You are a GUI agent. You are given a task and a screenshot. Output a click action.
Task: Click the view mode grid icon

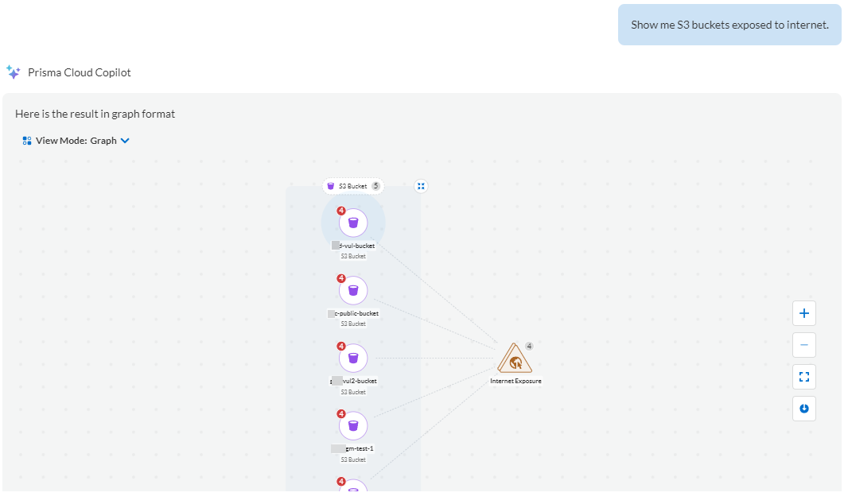(x=26, y=141)
